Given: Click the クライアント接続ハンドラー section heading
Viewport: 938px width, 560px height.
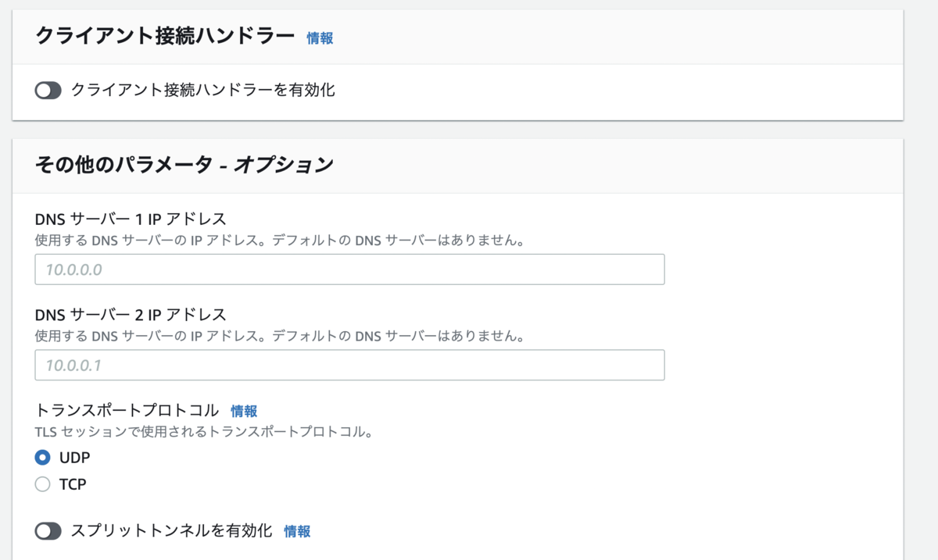Looking at the screenshot, I should [x=165, y=36].
